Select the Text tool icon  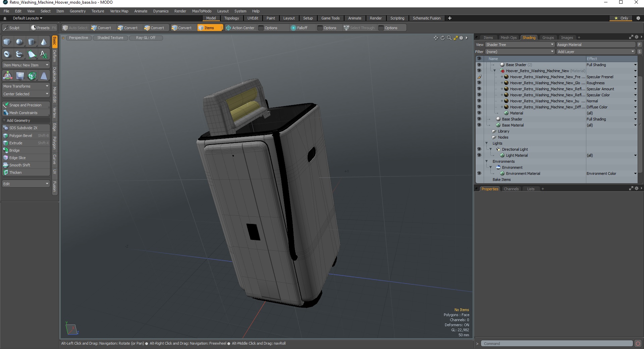click(44, 54)
